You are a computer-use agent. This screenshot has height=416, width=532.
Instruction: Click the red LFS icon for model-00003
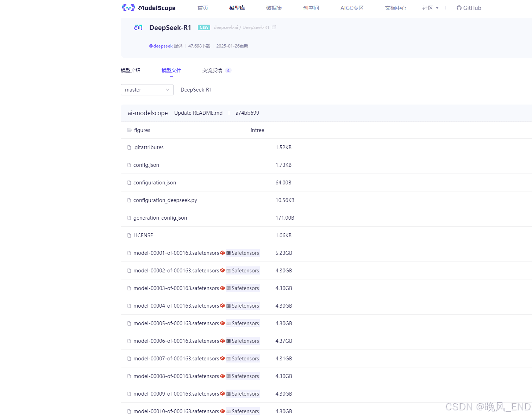click(223, 288)
